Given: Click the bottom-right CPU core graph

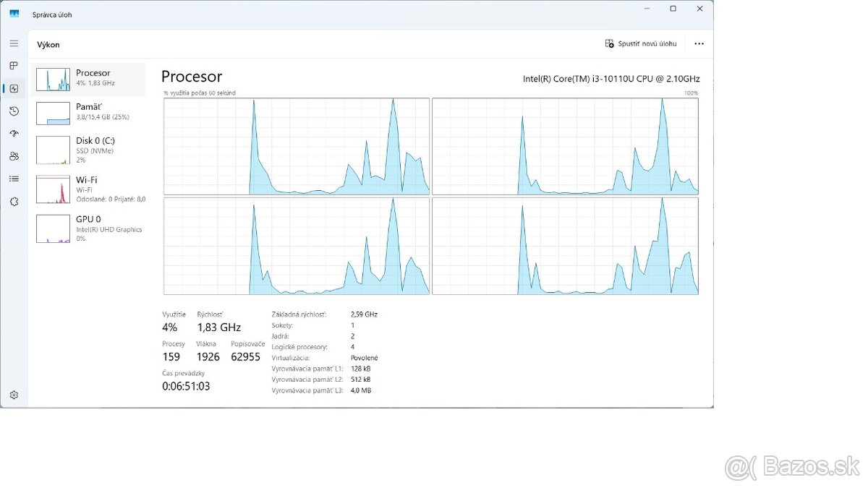Looking at the screenshot, I should pyautogui.click(x=565, y=246).
